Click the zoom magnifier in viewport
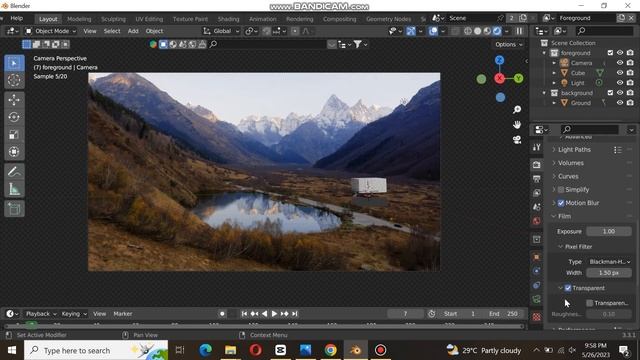 coord(517,109)
